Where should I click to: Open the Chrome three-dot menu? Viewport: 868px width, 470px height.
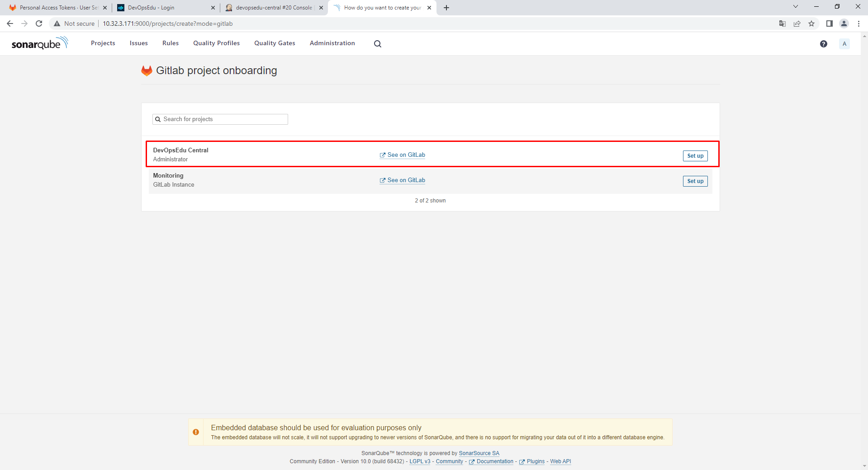tap(859, 23)
